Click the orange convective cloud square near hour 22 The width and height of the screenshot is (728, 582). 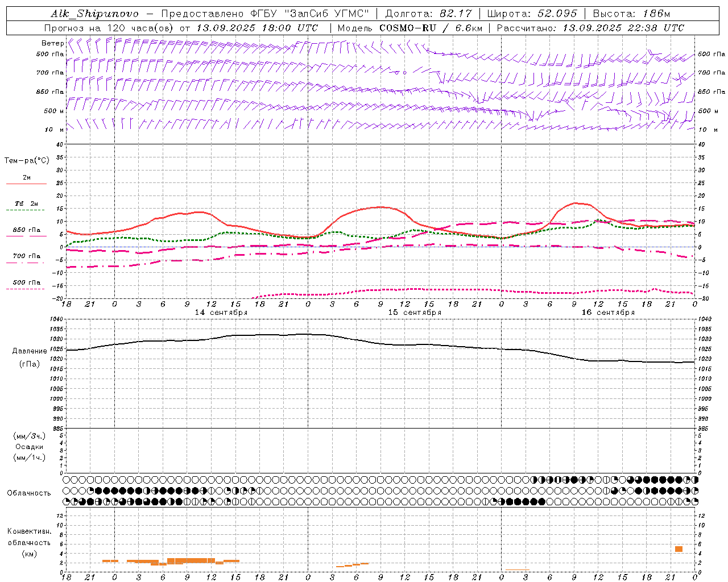[x=679, y=549]
